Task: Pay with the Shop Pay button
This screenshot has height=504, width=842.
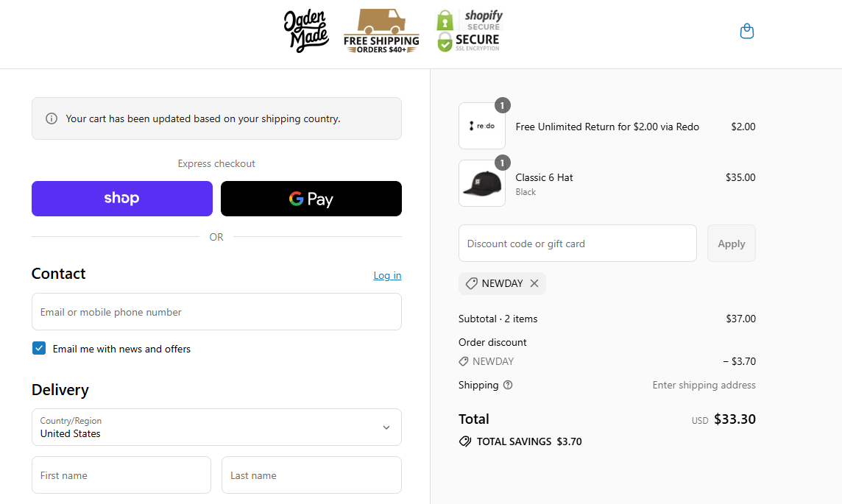Action: point(121,198)
